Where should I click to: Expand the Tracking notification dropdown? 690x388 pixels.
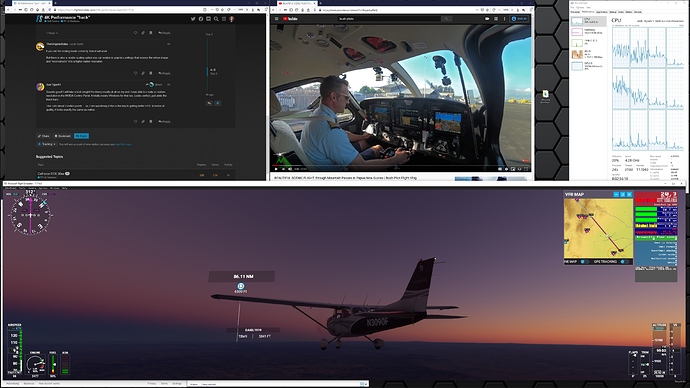coord(46,144)
